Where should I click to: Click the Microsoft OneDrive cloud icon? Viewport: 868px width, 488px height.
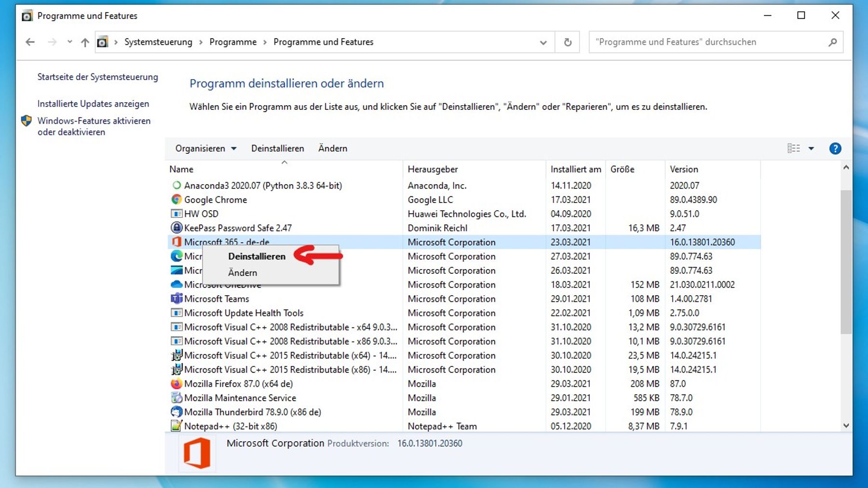[176, 285]
